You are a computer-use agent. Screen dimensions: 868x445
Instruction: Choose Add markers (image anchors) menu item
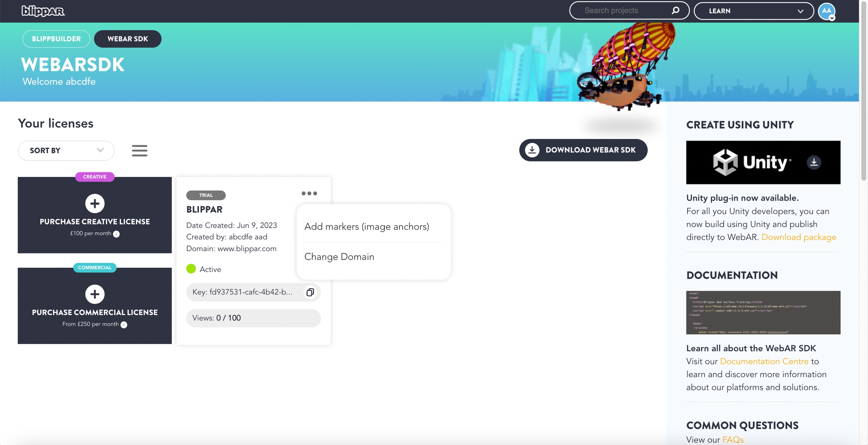(x=367, y=227)
